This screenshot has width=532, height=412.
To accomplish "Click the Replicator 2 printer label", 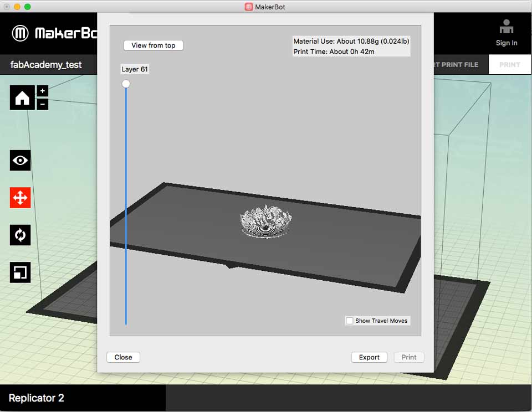I will point(37,398).
